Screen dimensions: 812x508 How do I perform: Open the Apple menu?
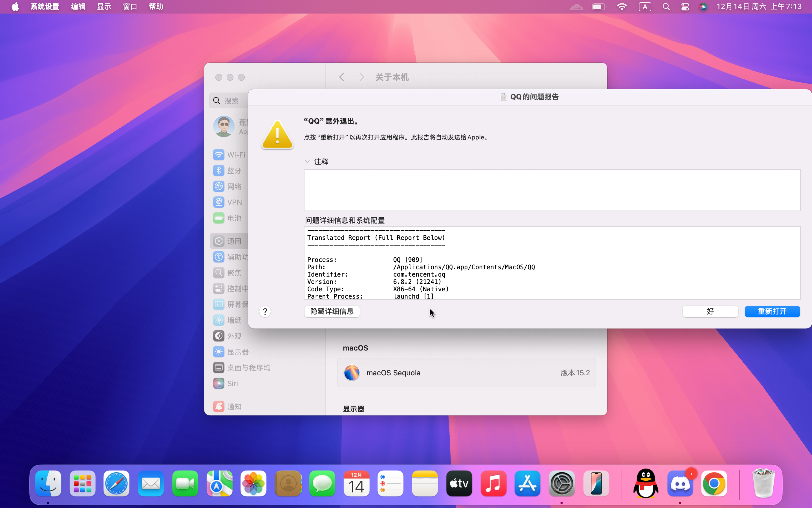(x=15, y=7)
